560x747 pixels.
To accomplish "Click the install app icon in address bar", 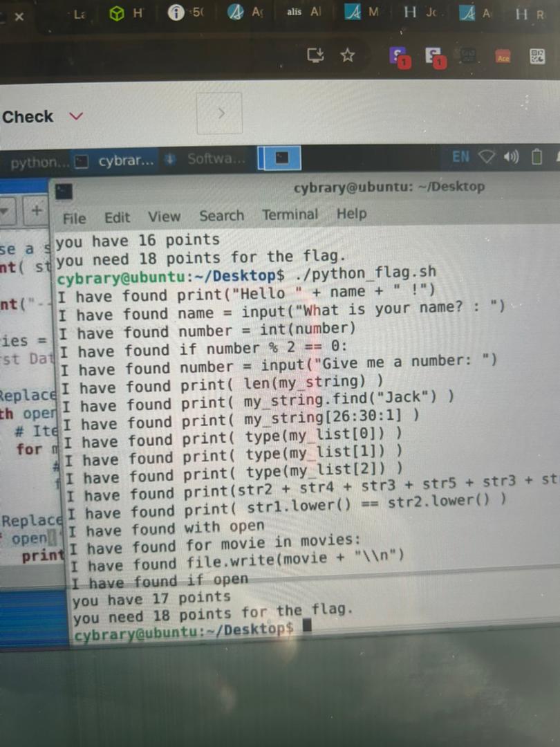I will pos(316,55).
